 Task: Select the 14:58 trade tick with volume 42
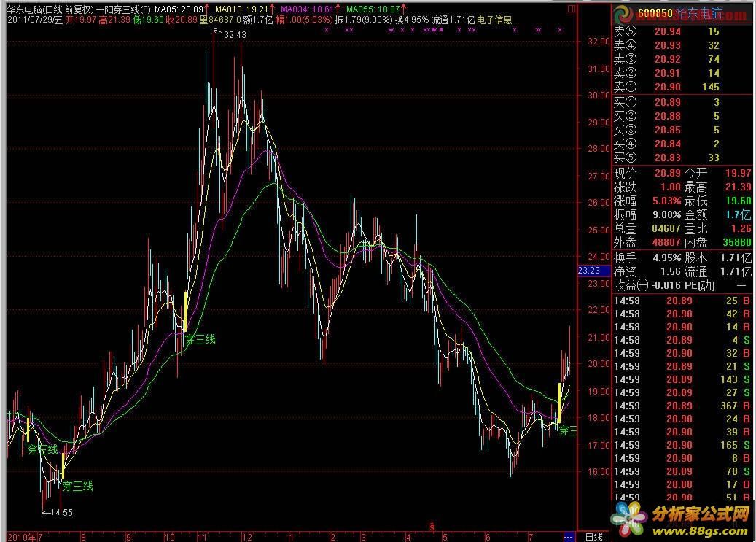(682, 314)
